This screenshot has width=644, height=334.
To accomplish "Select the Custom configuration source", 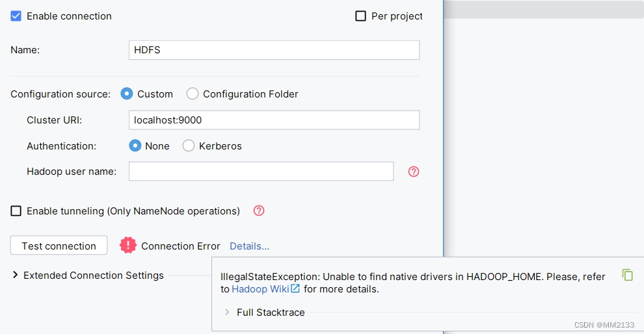I will click(126, 94).
